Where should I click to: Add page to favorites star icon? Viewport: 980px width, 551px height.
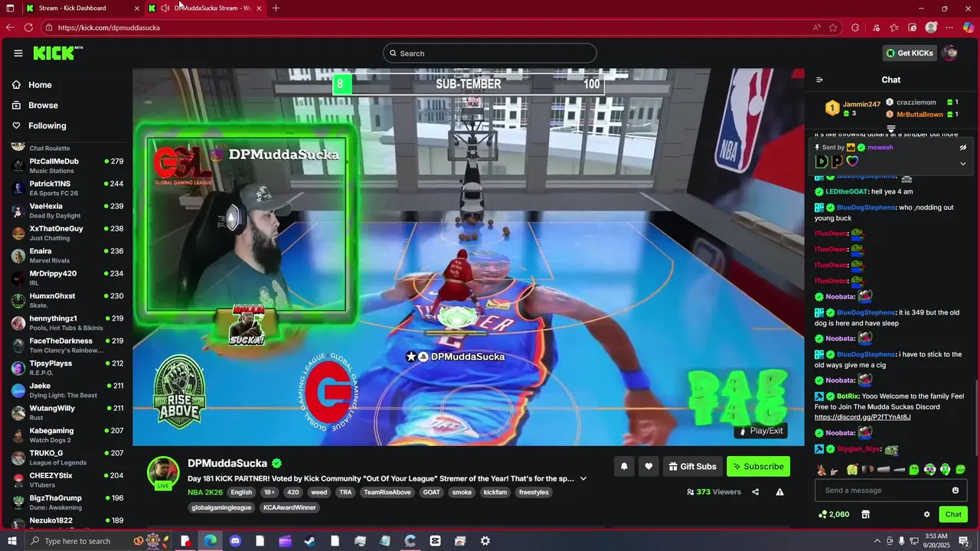(833, 28)
